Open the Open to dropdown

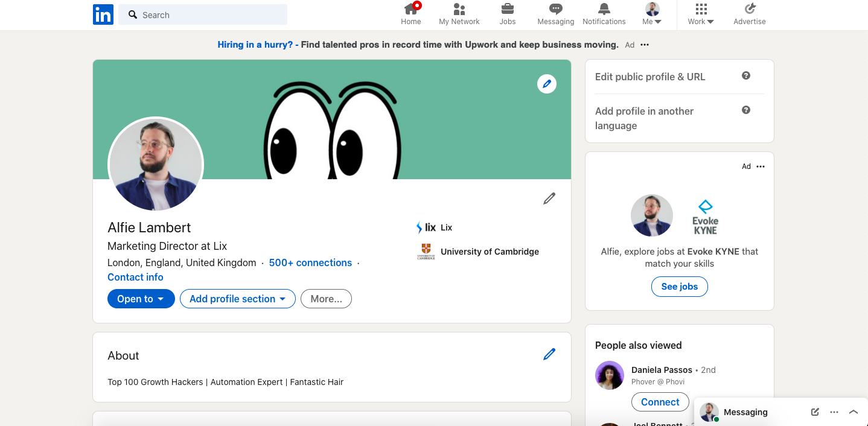141,299
